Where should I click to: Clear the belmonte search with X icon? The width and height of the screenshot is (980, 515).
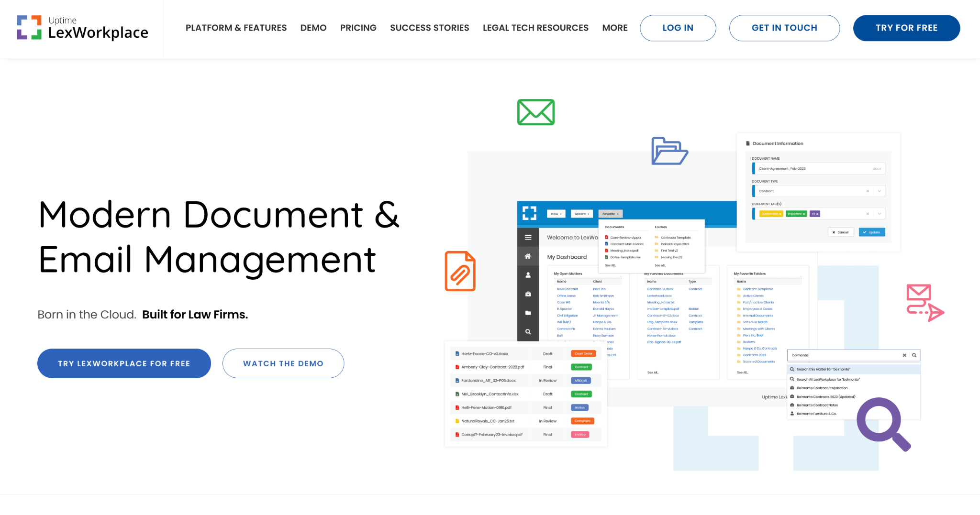[x=904, y=355]
